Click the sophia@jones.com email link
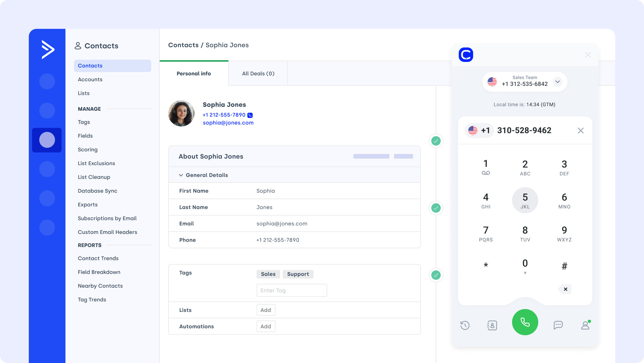 click(x=228, y=123)
